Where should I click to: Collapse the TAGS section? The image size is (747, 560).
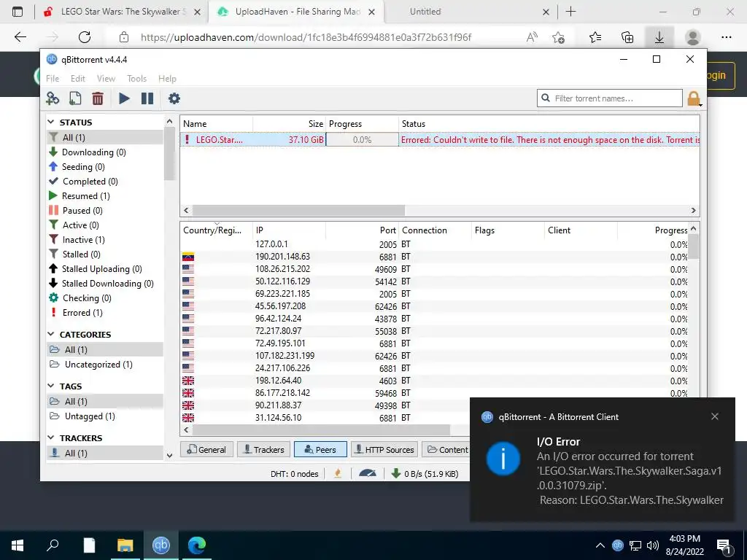point(51,386)
